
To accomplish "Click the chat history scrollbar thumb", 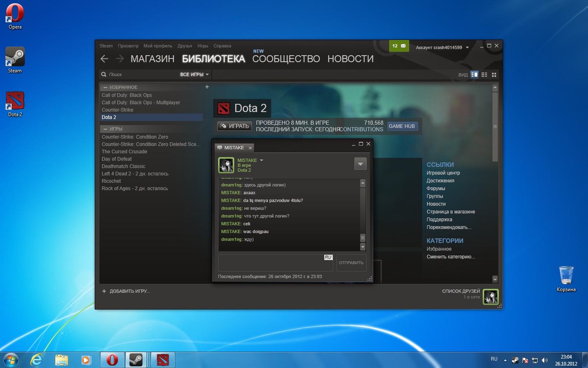I will (363, 238).
